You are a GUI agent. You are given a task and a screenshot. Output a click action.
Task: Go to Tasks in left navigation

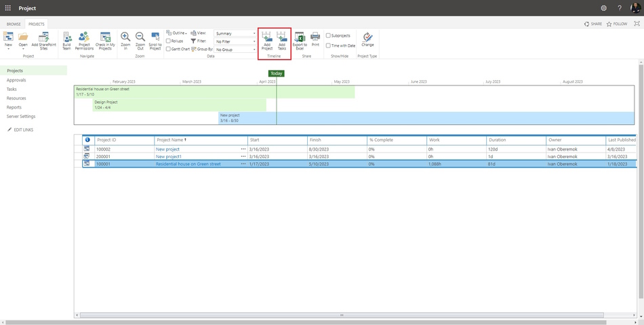point(12,89)
